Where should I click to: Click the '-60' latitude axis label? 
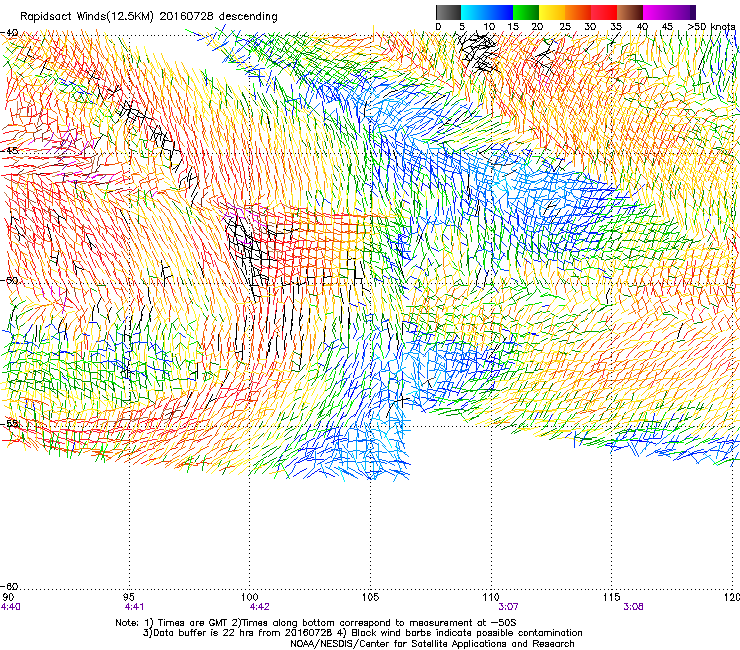[10, 586]
